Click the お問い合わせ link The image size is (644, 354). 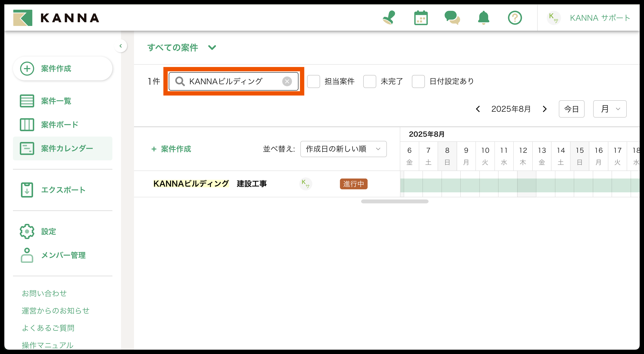[x=44, y=293]
